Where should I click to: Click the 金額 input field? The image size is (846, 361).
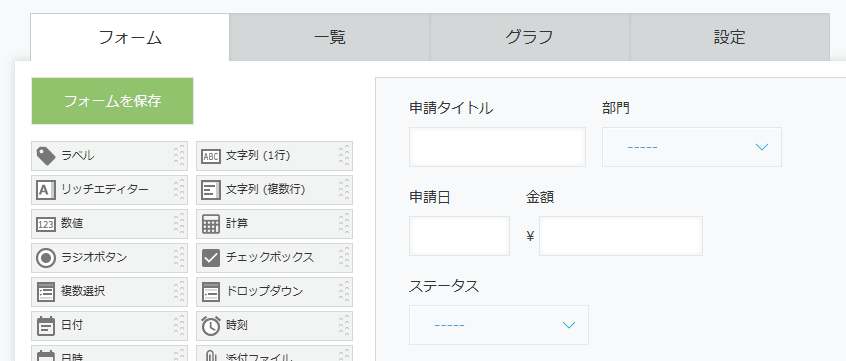click(621, 236)
